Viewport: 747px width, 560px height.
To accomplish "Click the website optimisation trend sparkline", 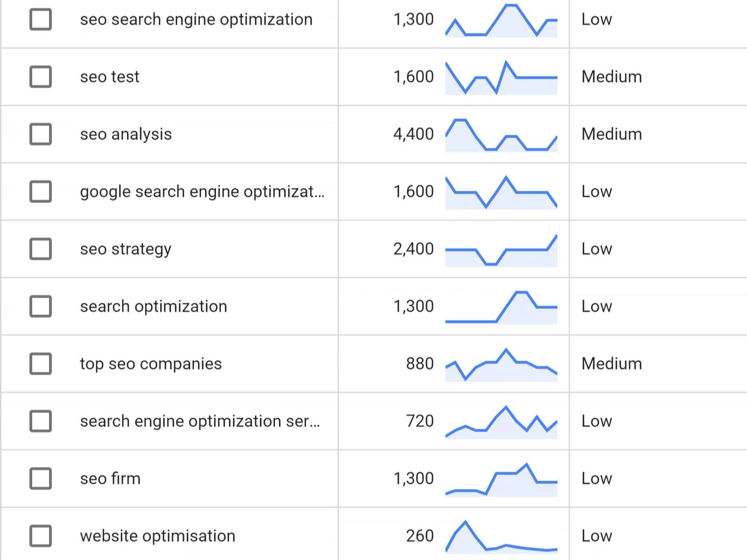I will 501,537.
